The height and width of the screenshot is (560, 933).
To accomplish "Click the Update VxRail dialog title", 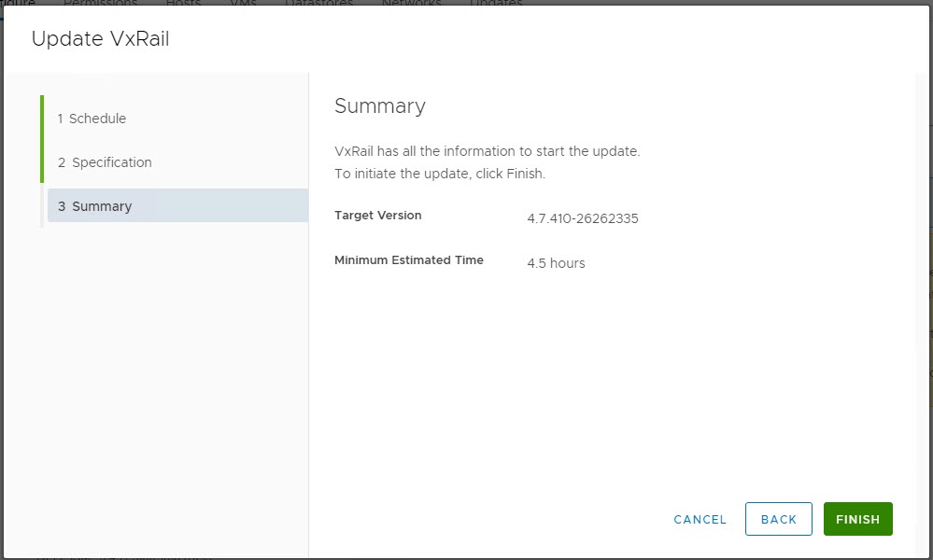I will [101, 38].
